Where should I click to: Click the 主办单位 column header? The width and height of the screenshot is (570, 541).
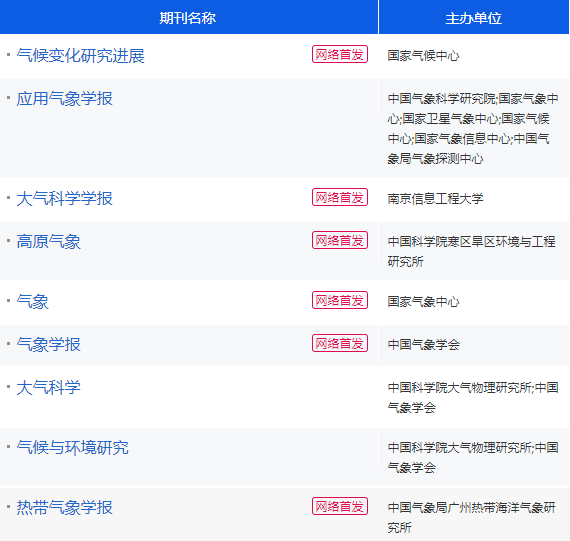[x=474, y=18]
